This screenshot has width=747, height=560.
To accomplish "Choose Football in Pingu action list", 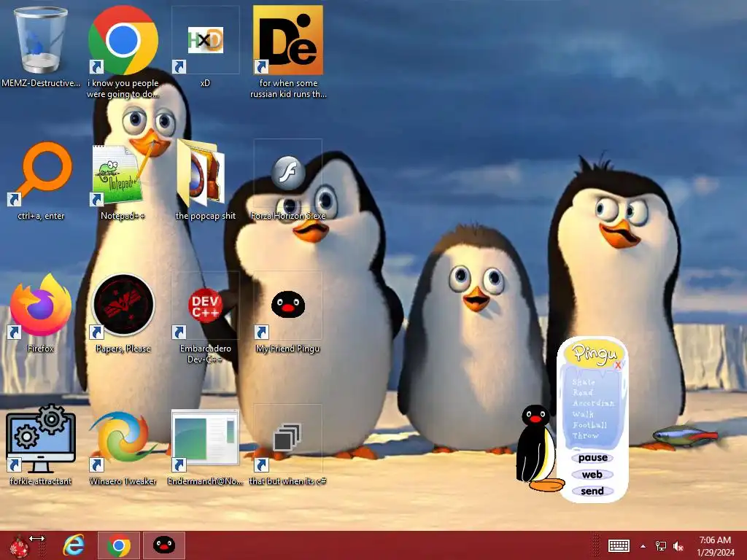I will 589,425.
